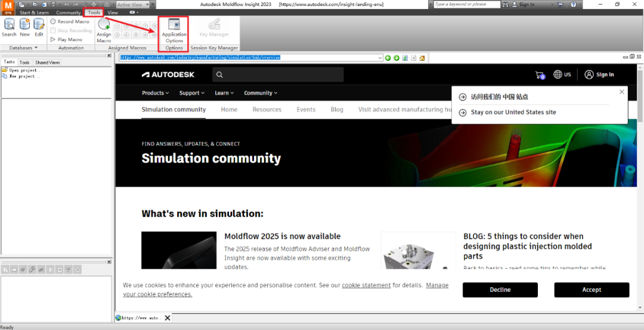
Task: Choose Stay on our United States site
Action: click(513, 112)
